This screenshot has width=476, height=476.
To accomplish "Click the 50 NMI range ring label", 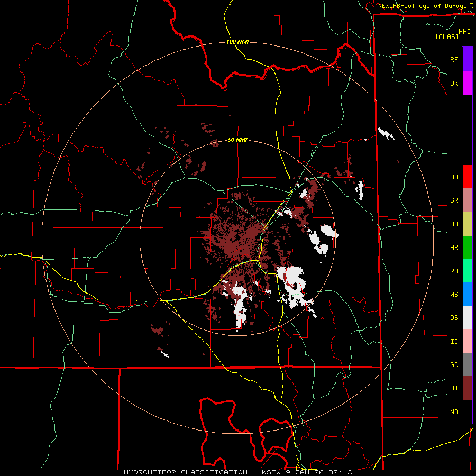I will point(237,140).
